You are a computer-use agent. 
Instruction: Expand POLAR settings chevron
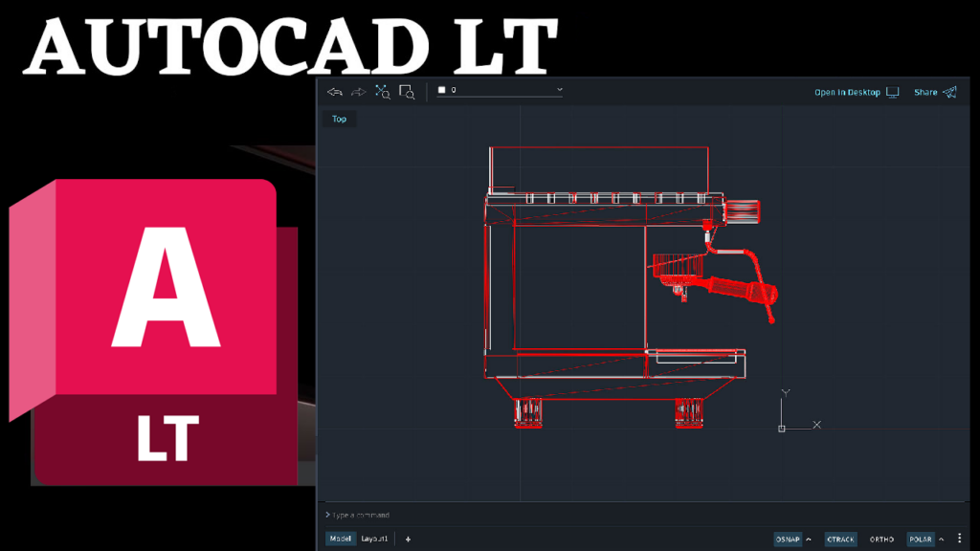pyautogui.click(x=942, y=540)
